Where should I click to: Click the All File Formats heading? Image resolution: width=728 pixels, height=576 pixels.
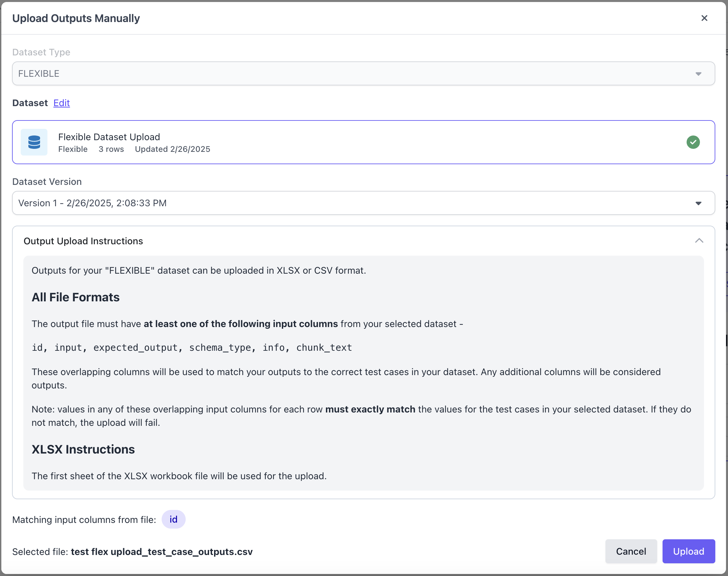tap(75, 297)
